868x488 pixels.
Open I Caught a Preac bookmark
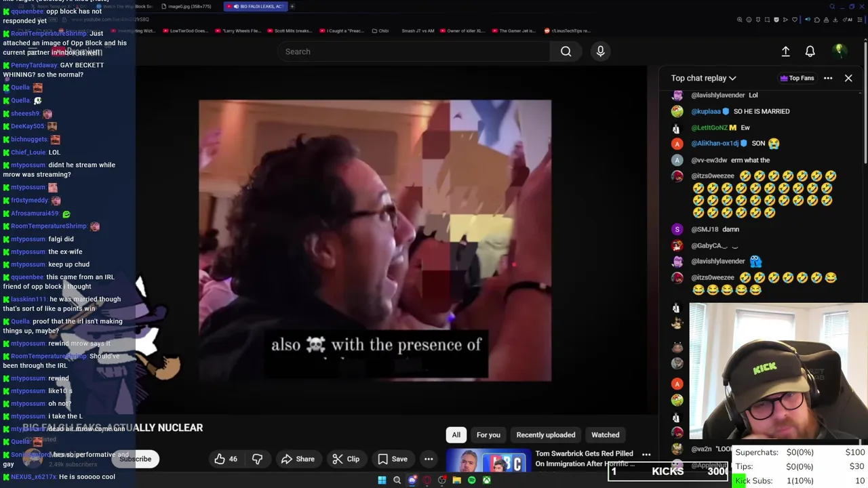pyautogui.click(x=341, y=30)
